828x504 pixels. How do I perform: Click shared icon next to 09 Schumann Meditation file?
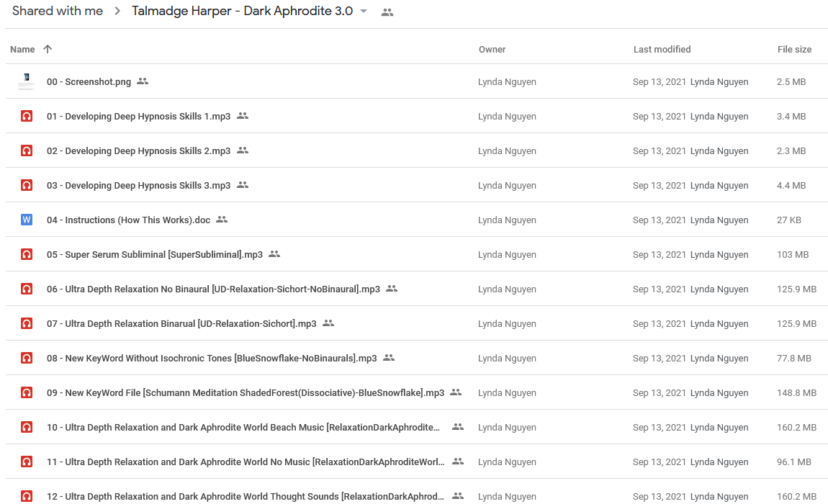(x=456, y=392)
